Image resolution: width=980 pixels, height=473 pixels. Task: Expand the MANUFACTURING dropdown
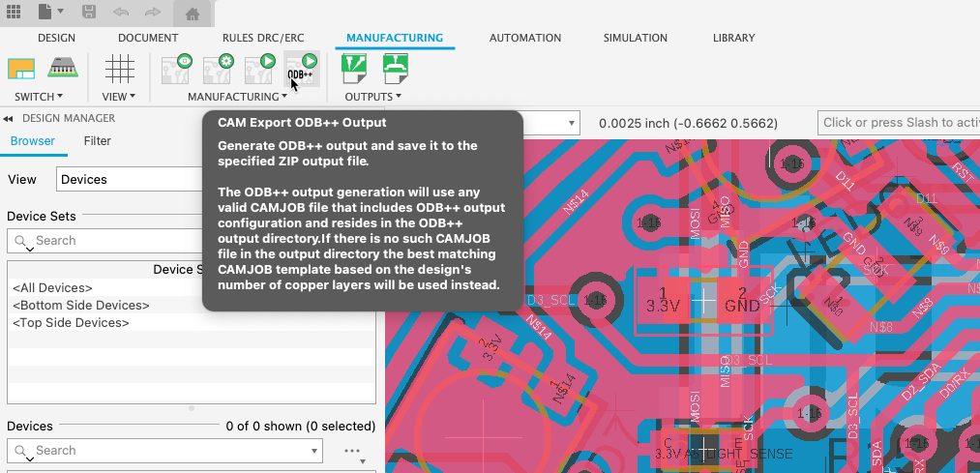(237, 97)
